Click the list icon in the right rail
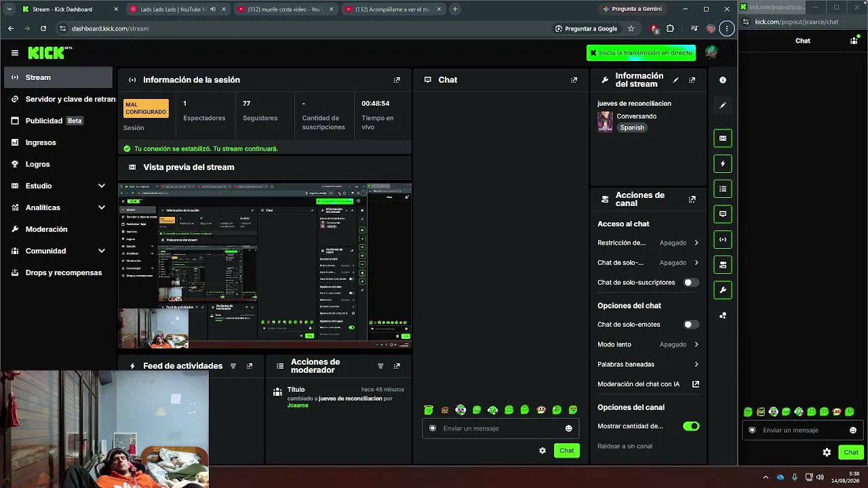The image size is (868, 488). (x=723, y=189)
